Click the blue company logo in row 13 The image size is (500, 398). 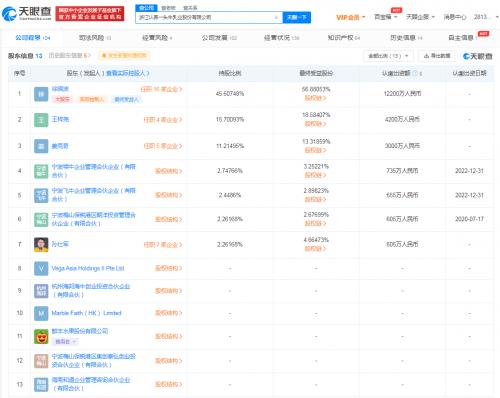[x=41, y=384]
